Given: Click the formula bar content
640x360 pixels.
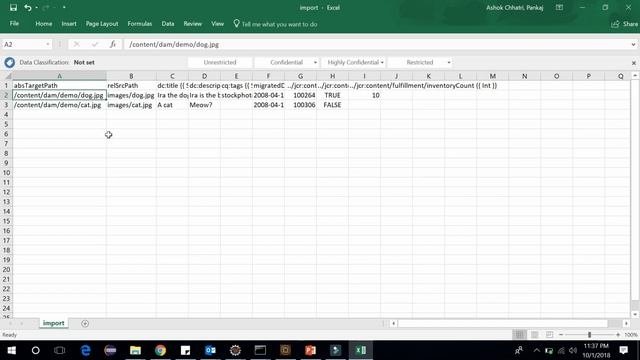Looking at the screenshot, I should [x=376, y=44].
